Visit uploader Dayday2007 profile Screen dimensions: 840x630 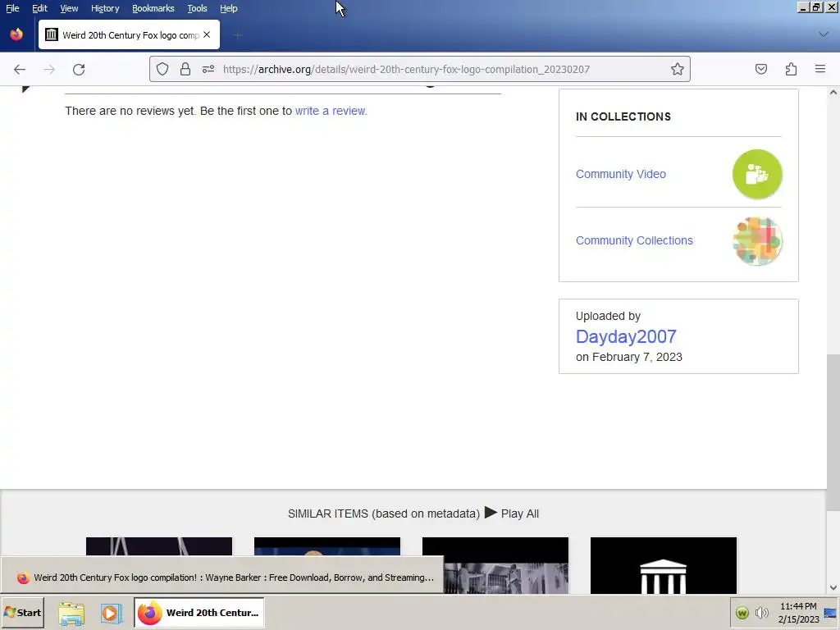626,336
